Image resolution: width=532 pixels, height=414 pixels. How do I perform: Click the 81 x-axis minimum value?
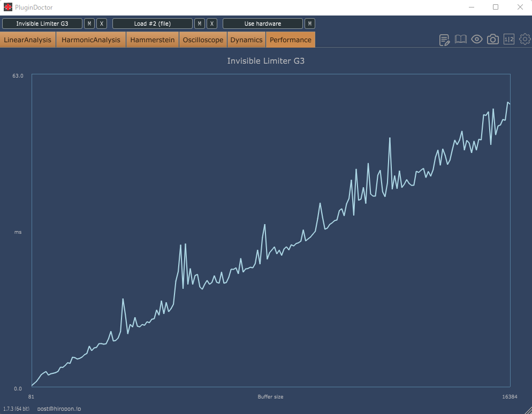point(31,397)
